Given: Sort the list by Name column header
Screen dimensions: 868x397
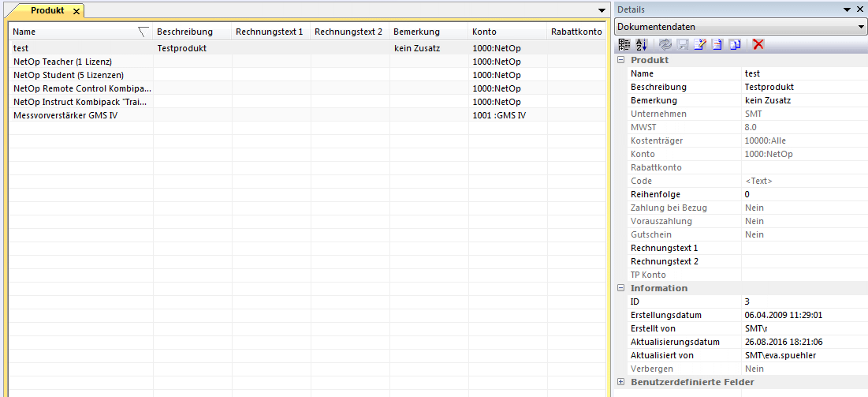Looking at the screenshot, I should (75, 32).
